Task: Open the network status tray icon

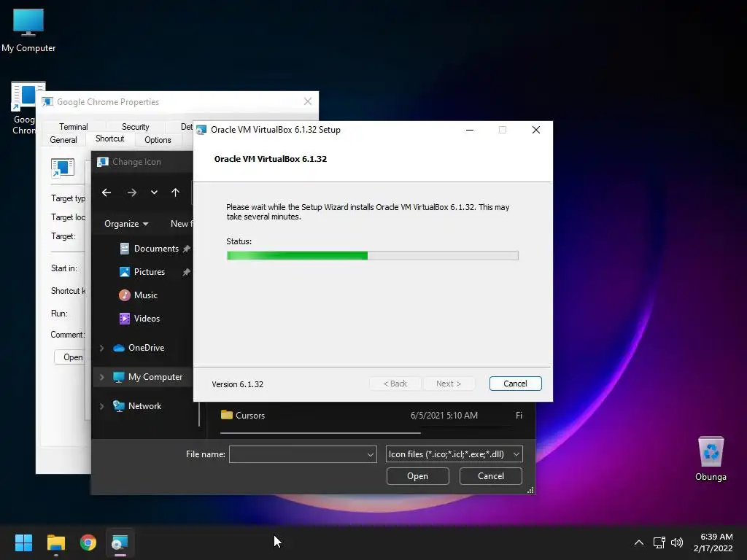Action: point(659,542)
